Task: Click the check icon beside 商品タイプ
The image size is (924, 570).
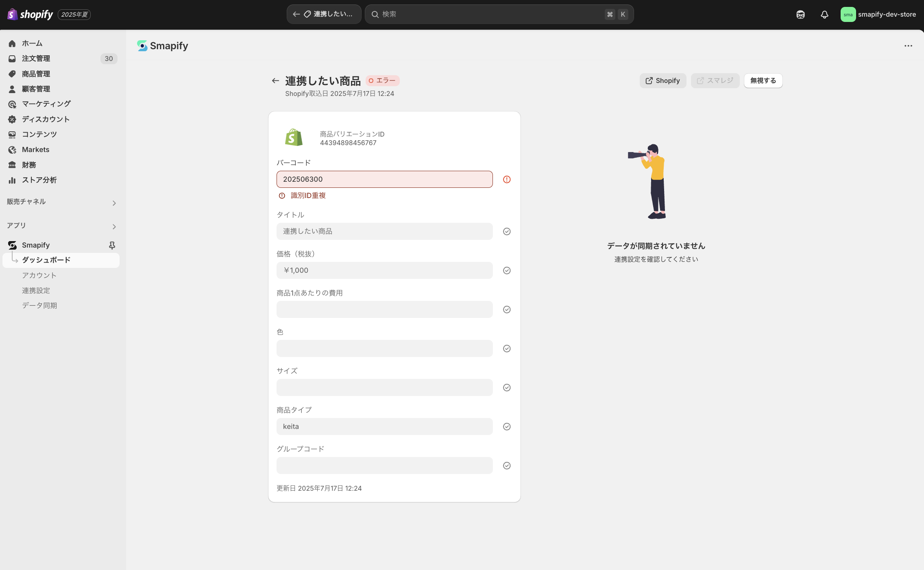Action: [x=507, y=426]
